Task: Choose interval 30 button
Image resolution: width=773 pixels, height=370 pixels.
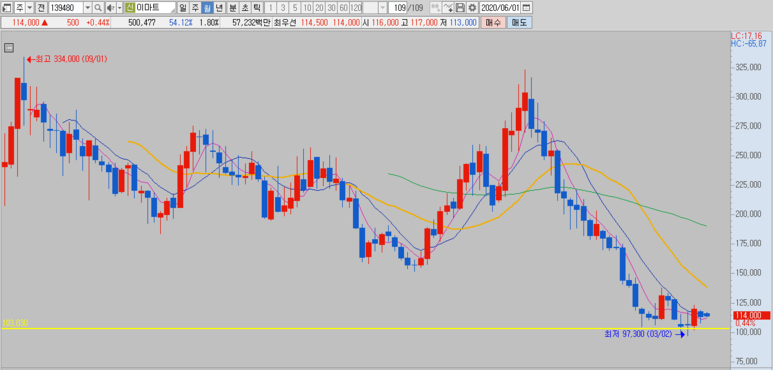Action: point(331,7)
